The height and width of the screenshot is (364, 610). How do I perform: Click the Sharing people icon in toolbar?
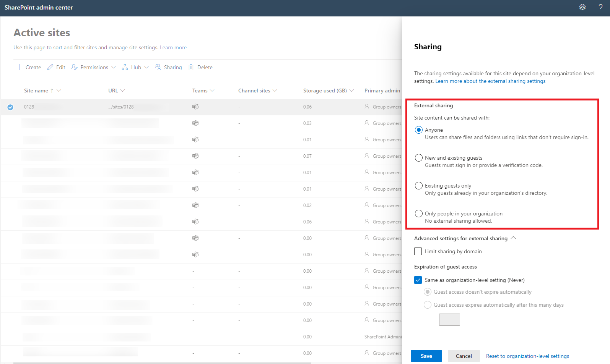[x=158, y=67]
